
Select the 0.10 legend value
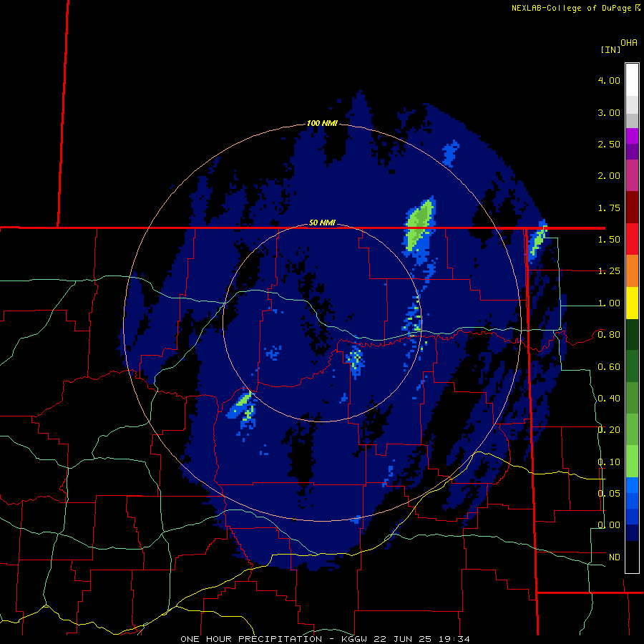[x=609, y=462]
